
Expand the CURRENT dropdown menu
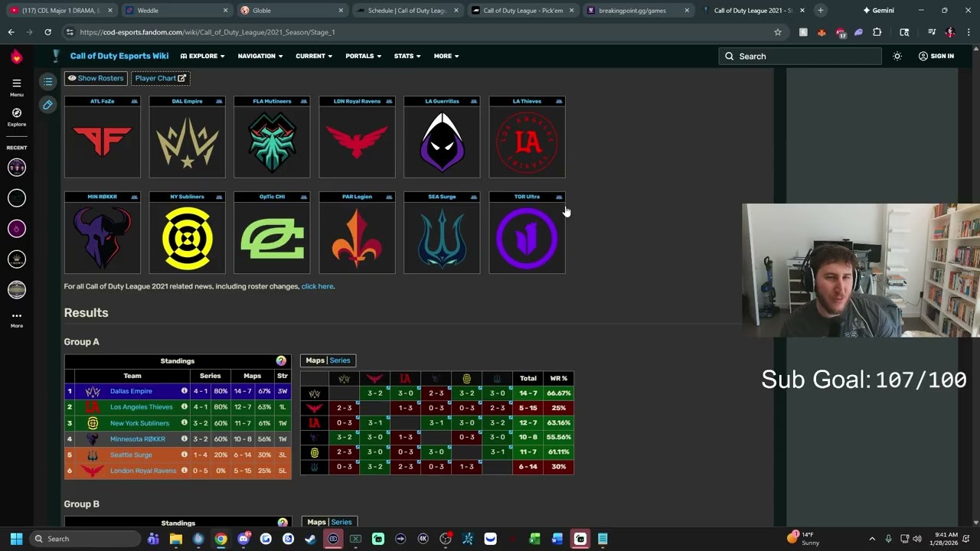coord(314,56)
